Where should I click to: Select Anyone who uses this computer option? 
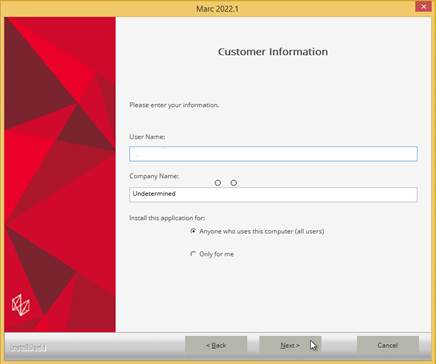[193, 231]
